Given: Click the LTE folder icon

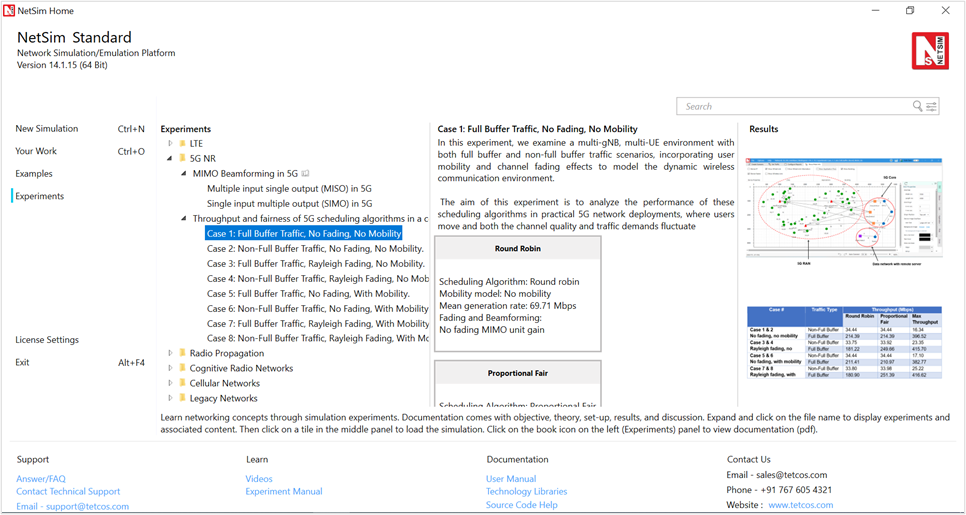Looking at the screenshot, I should (x=182, y=144).
